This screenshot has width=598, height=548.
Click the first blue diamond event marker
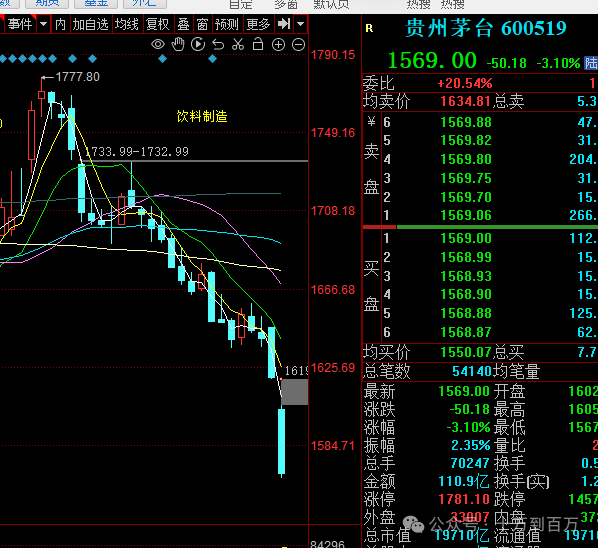click(3, 59)
